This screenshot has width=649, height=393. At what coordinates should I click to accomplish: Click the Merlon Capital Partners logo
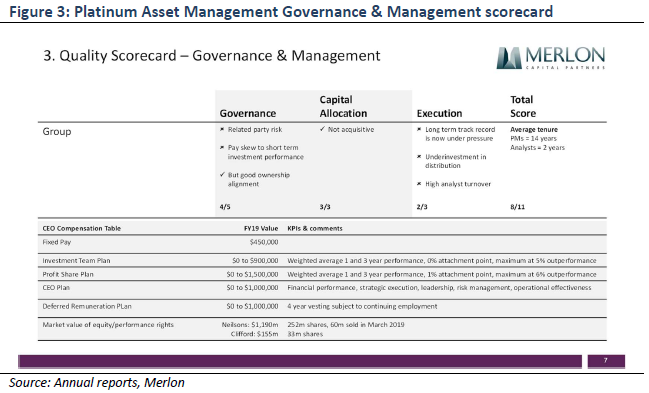click(550, 58)
